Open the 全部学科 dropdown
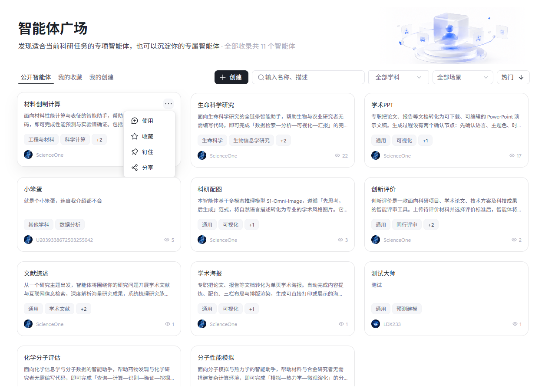The width and height of the screenshot is (555, 392). click(x=399, y=77)
